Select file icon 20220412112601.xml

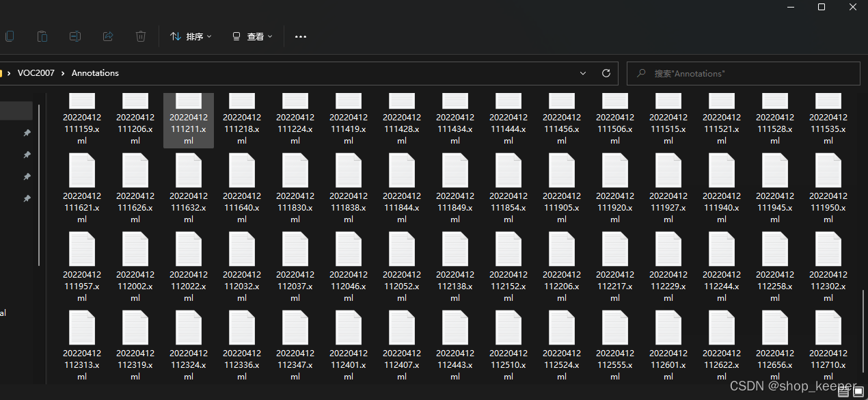[668, 328]
